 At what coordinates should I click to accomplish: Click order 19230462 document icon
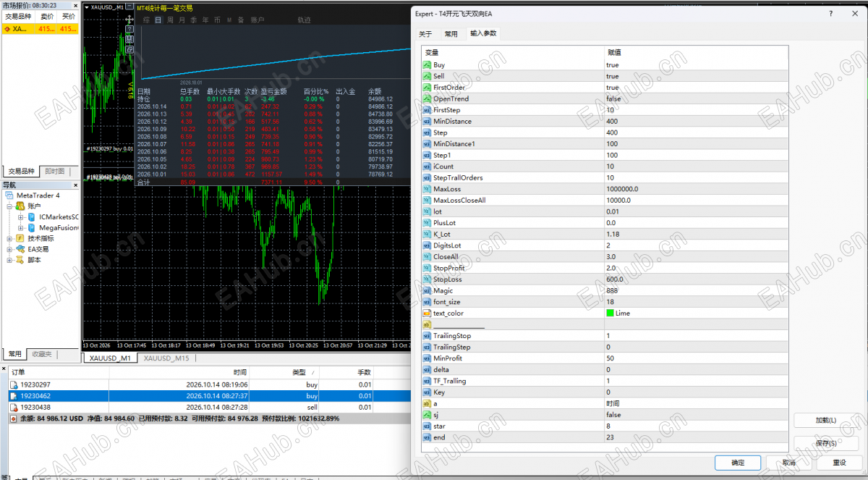14,396
